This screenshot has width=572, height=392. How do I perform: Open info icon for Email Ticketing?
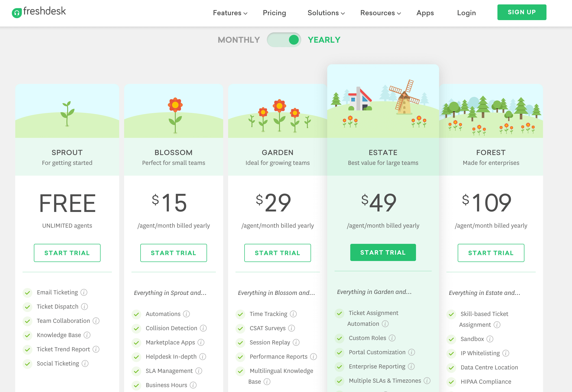coord(84,292)
